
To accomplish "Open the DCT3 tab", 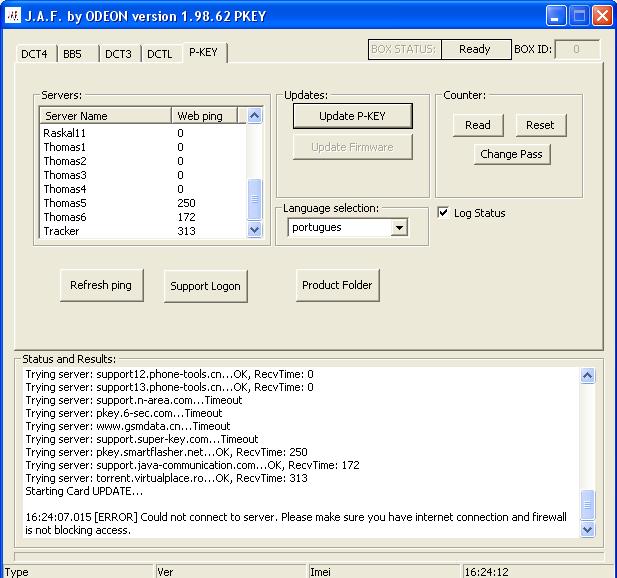I will 118,54.
